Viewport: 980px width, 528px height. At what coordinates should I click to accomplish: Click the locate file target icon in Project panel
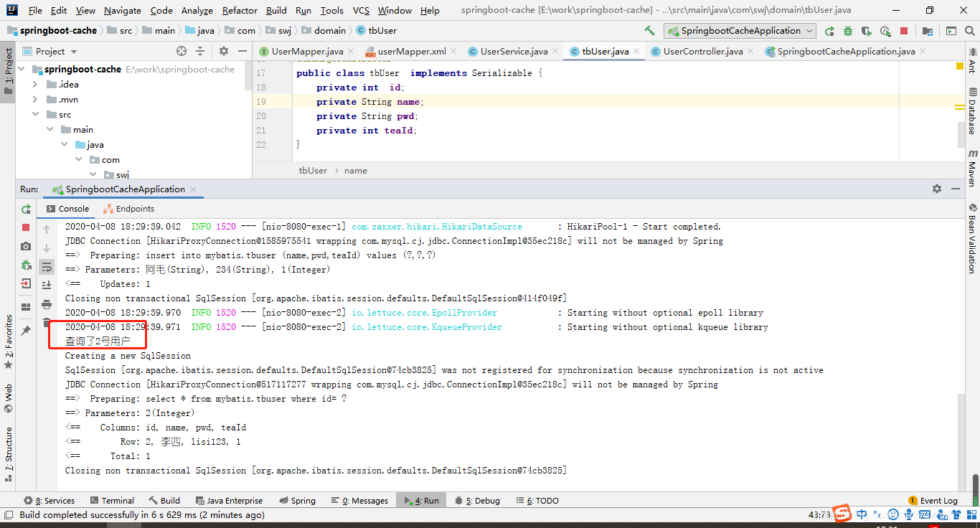[x=182, y=51]
